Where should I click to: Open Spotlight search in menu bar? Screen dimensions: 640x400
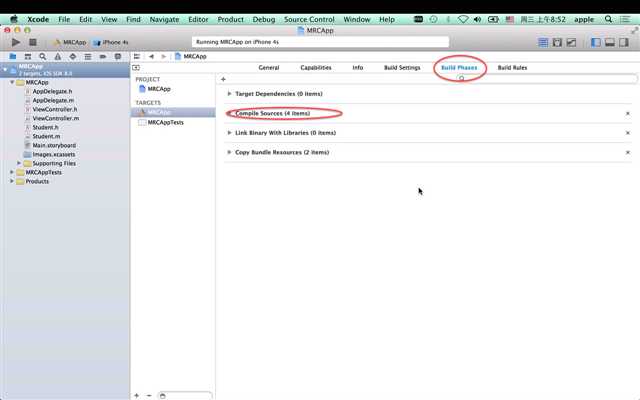tap(608, 19)
